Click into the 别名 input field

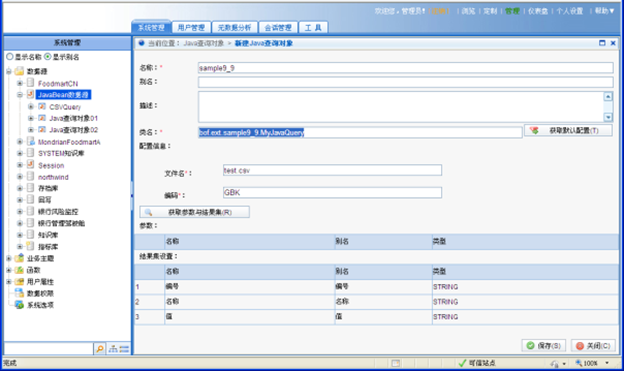(406, 82)
